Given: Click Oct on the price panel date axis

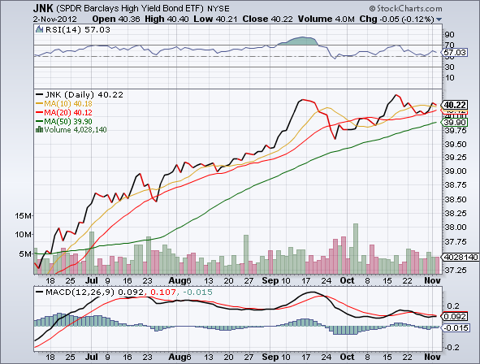Looking at the screenshot, I should pos(347,281).
